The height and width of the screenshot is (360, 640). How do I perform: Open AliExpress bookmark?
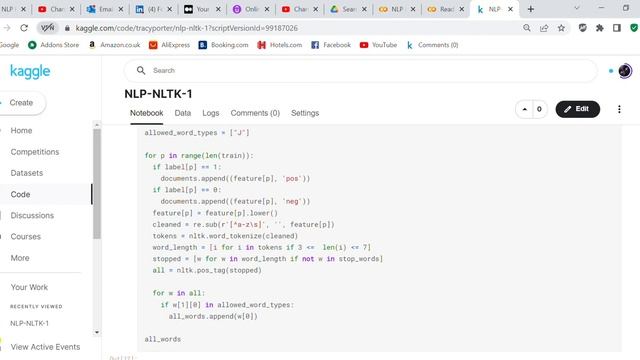pos(169,45)
